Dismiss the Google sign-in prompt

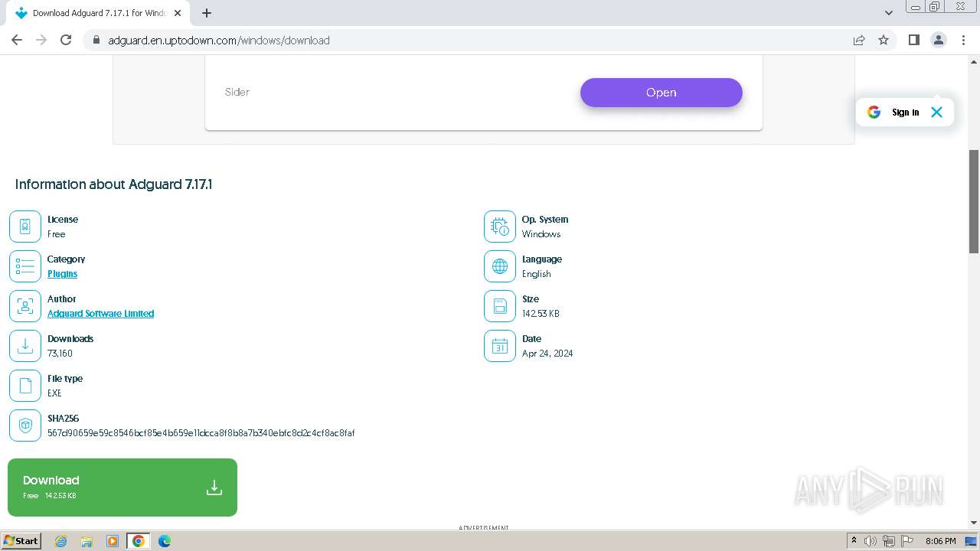(x=936, y=112)
